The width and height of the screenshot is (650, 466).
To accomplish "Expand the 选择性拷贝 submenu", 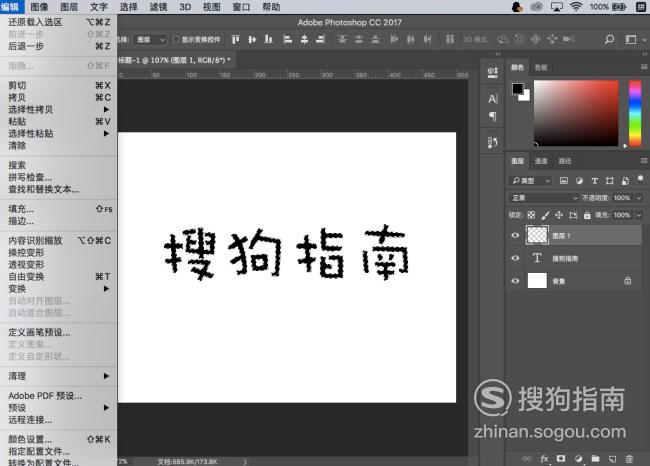I will (58, 109).
